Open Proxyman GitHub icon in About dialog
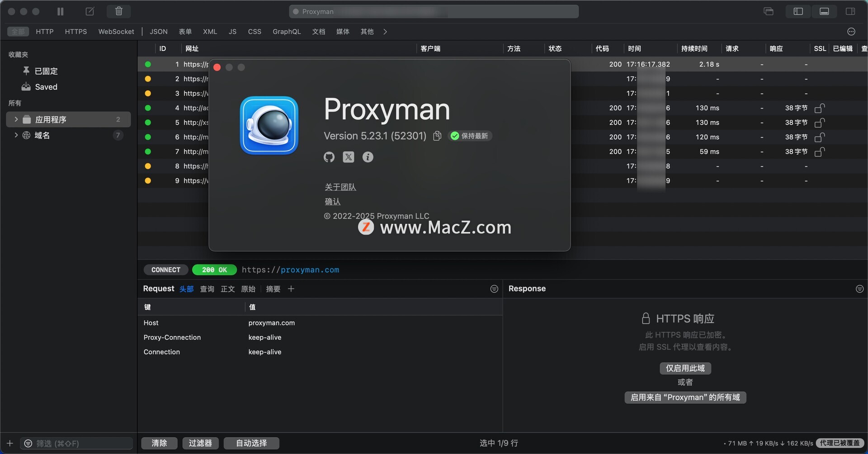Image resolution: width=868 pixels, height=454 pixels. tap(329, 157)
